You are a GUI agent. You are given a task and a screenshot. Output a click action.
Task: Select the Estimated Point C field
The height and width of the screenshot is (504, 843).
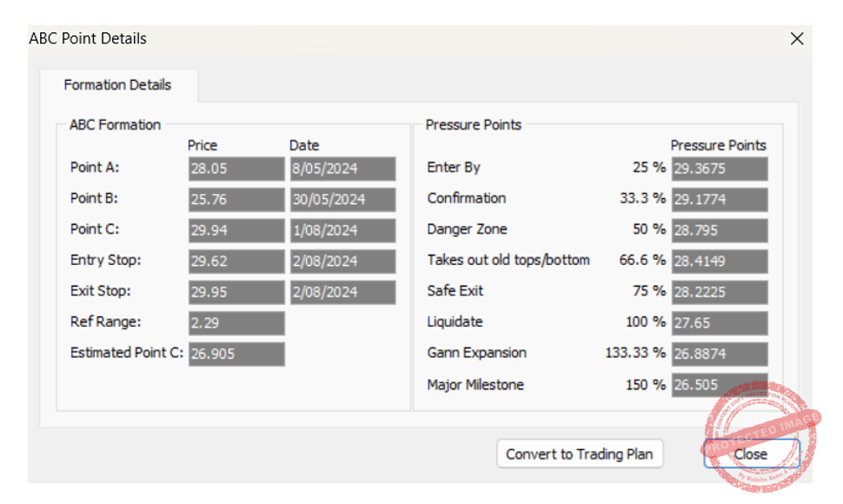coord(236,354)
